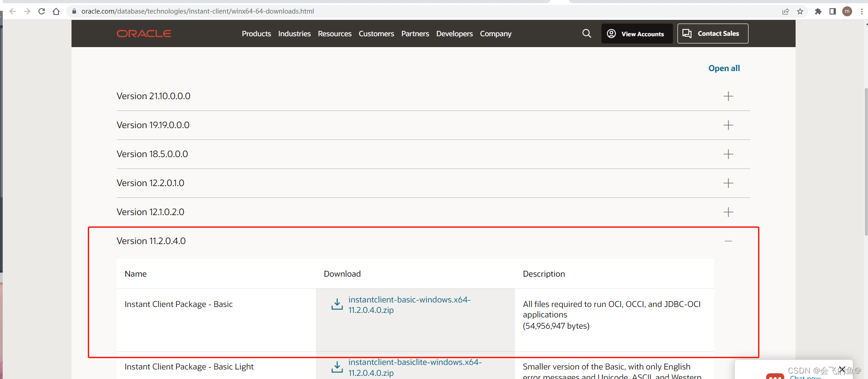
Task: Expand Version 18.5.0.0.0 section
Action: click(x=728, y=154)
